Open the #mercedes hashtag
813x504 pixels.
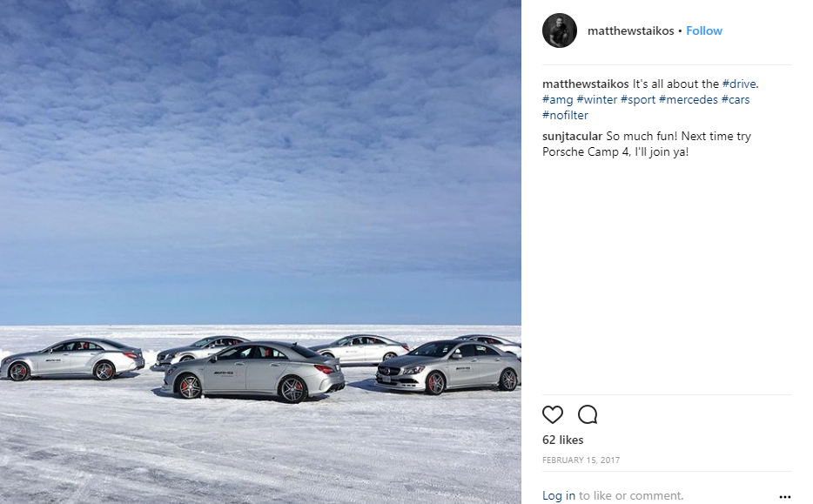click(x=688, y=99)
